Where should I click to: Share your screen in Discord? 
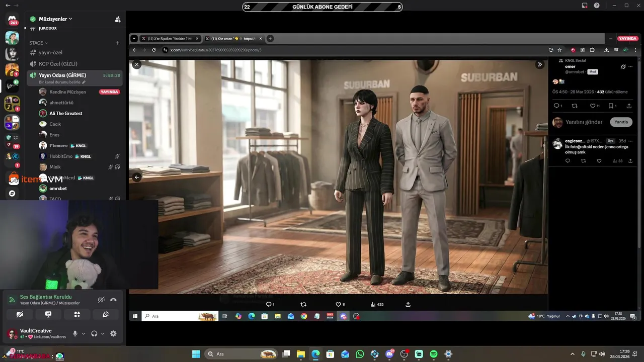(x=48, y=314)
